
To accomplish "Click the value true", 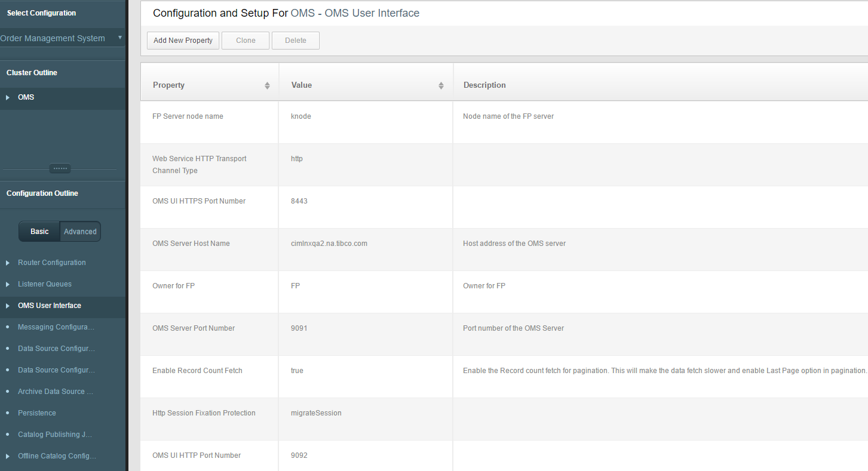I will pyautogui.click(x=297, y=371).
